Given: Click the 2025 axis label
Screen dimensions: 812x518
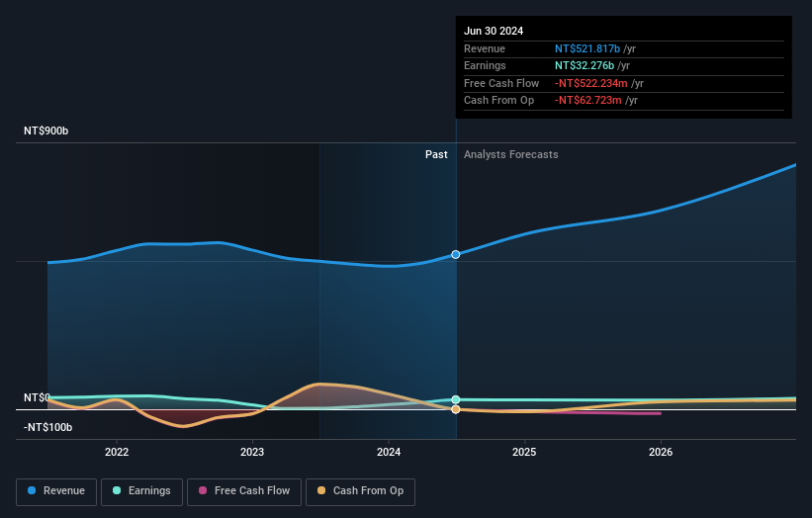Looking at the screenshot, I should (524, 453).
